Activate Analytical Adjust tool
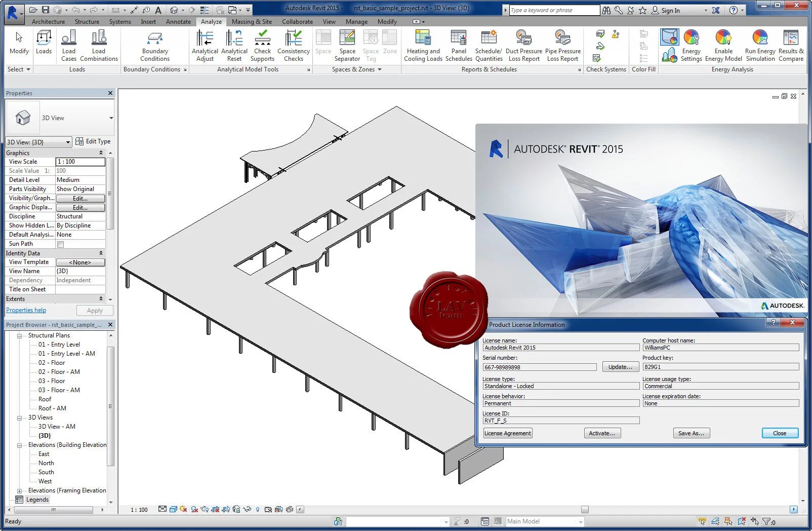 coord(205,46)
